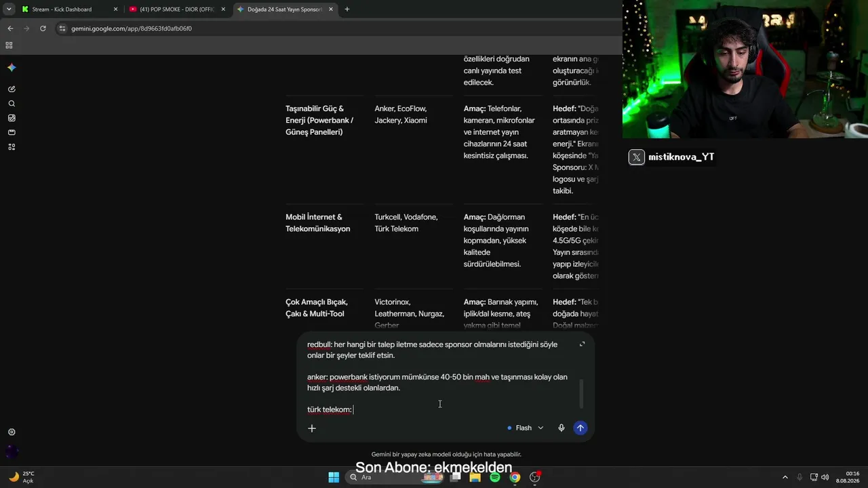Open the volume control in system tray
The height and width of the screenshot is (488, 868).
(x=825, y=477)
